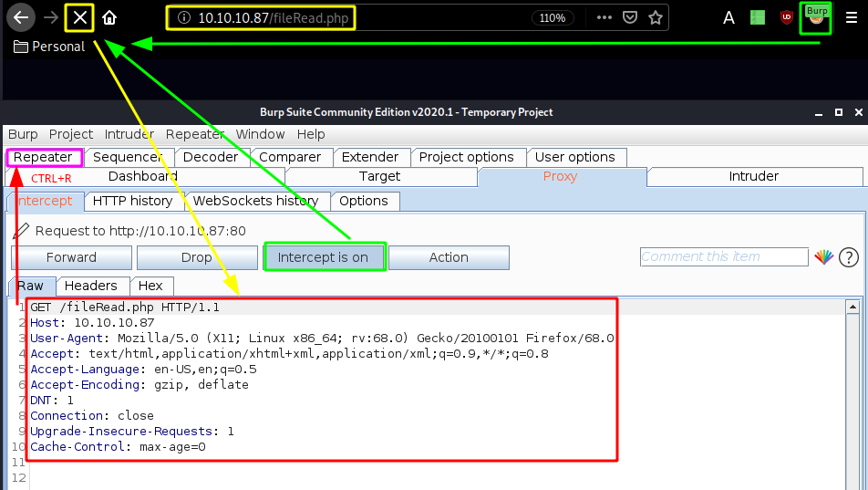Open the highlight color picker icon
This screenshot has width=868, height=490.
823,257
